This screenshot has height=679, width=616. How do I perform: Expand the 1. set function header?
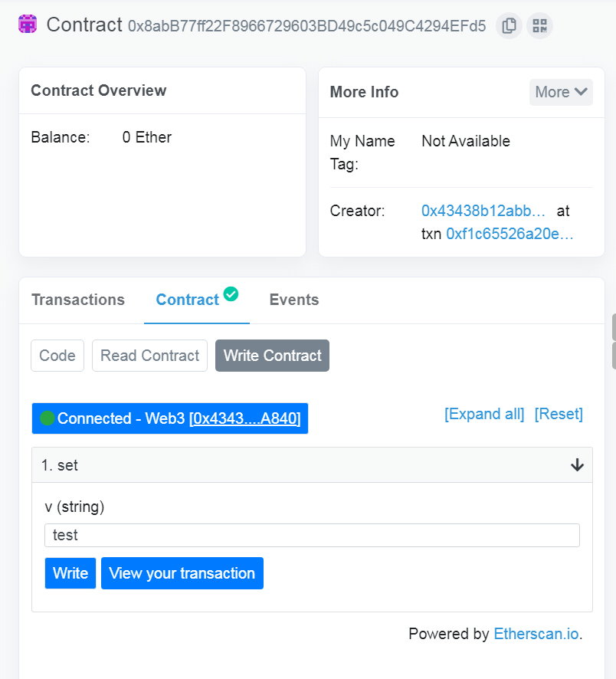312,465
